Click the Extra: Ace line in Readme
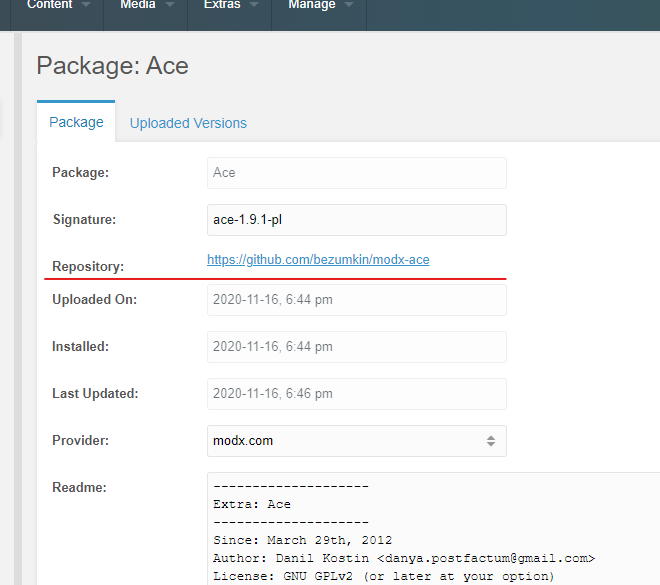This screenshot has width=660, height=585. click(252, 504)
